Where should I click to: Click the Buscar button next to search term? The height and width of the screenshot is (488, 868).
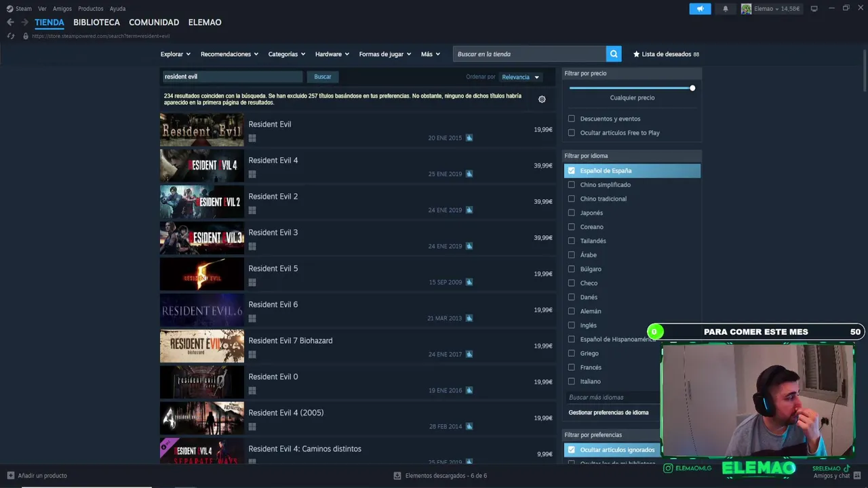(323, 77)
